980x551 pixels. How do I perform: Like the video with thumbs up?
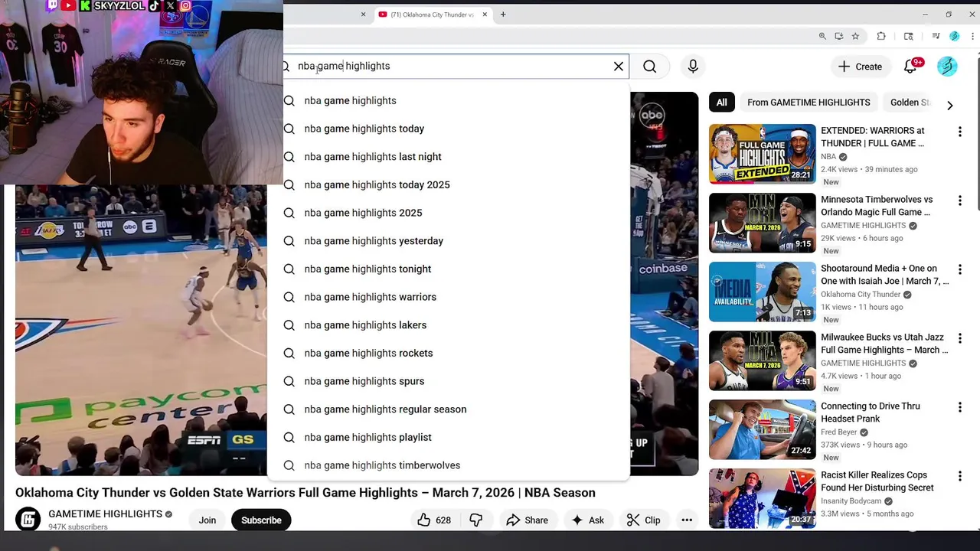pos(433,520)
